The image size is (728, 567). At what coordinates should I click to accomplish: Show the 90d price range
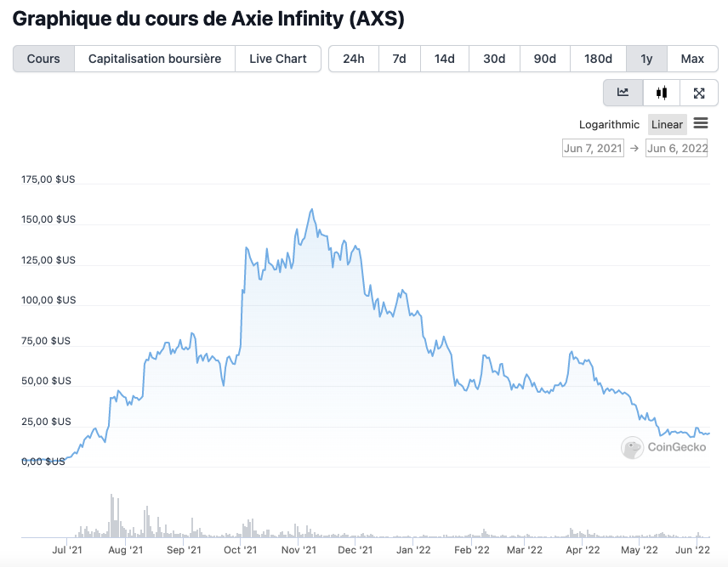545,59
